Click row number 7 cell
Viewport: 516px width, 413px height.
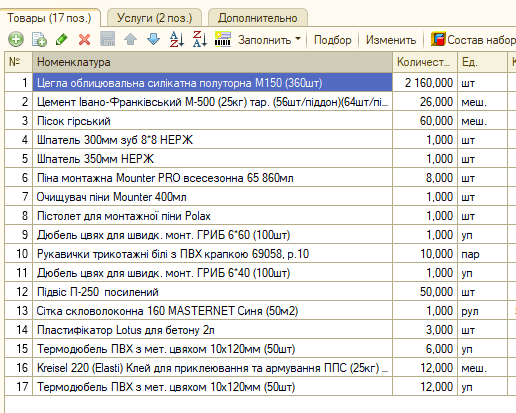19,197
